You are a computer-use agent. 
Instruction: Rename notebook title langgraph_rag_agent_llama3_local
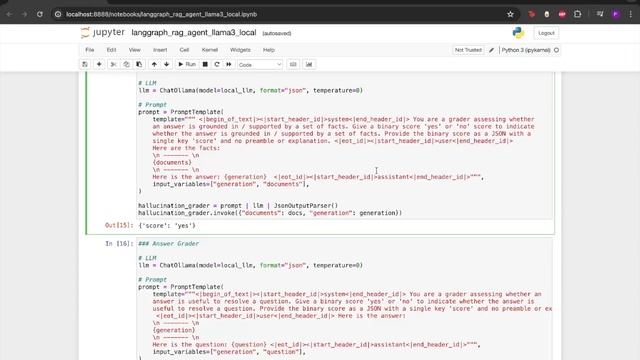(194, 33)
